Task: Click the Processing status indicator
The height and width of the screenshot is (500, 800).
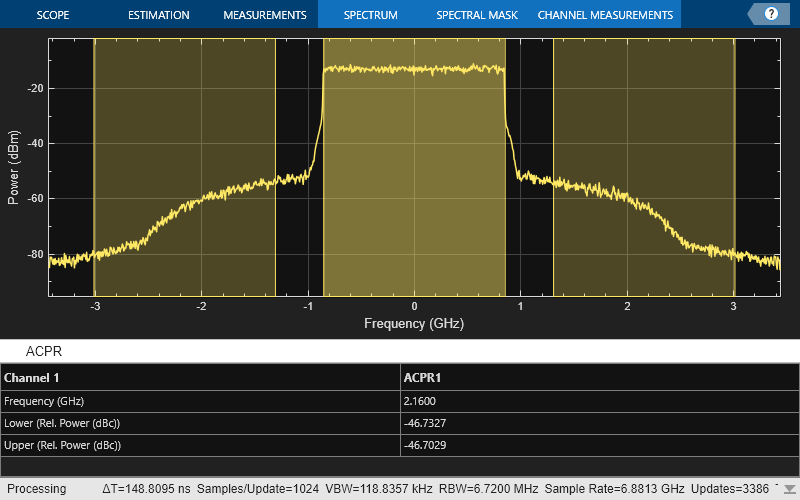Action: click(37, 489)
